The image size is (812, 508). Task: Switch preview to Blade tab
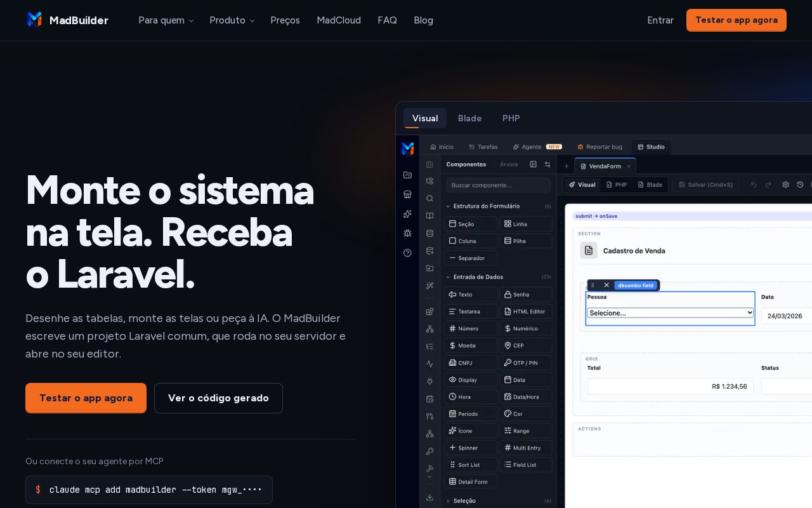(470, 118)
